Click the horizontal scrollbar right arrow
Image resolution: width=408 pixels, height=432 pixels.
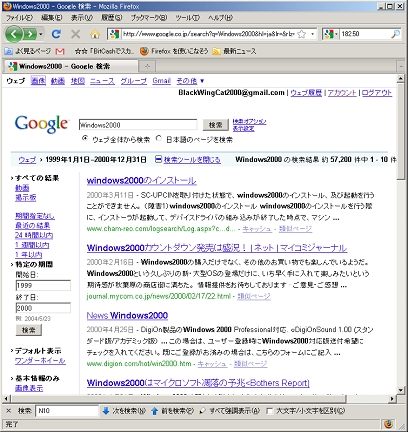[392, 398]
